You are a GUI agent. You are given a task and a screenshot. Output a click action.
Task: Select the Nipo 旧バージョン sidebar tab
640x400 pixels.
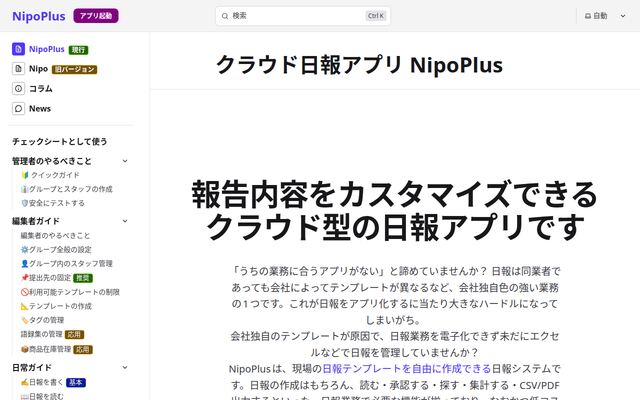click(55, 69)
